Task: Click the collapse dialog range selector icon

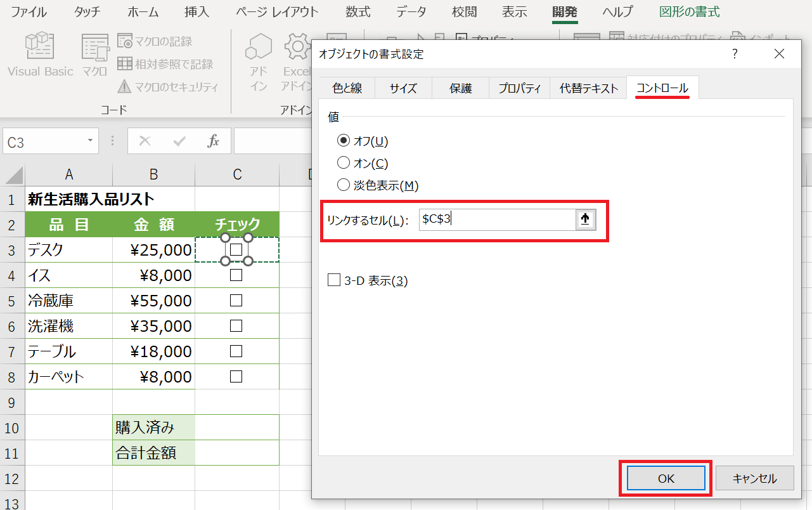Action: [585, 219]
